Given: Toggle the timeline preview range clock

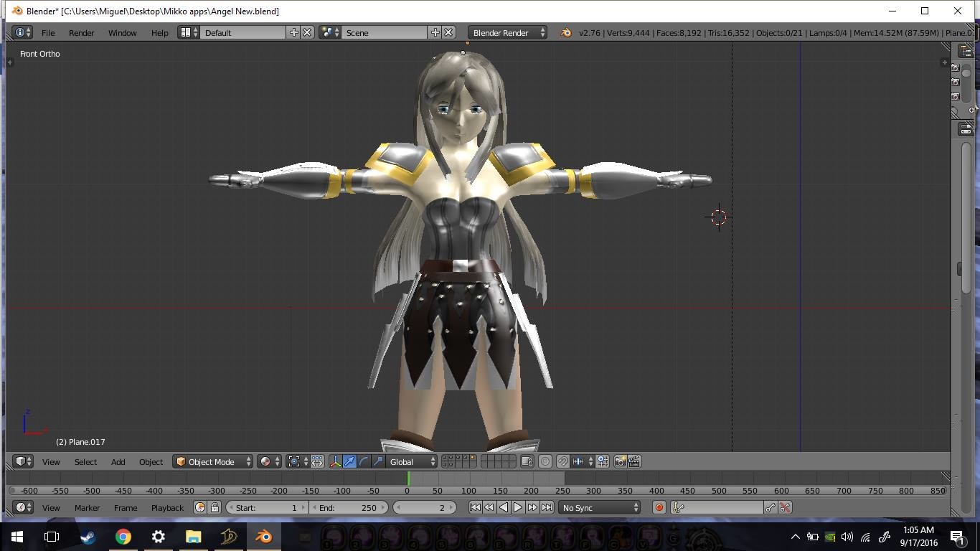Looking at the screenshot, I should pos(200,508).
